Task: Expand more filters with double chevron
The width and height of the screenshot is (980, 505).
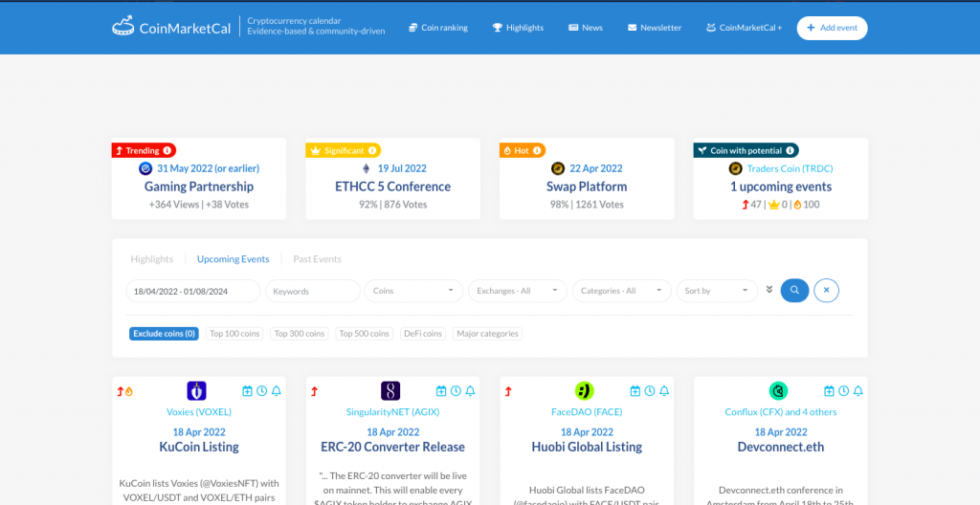Action: click(x=769, y=290)
